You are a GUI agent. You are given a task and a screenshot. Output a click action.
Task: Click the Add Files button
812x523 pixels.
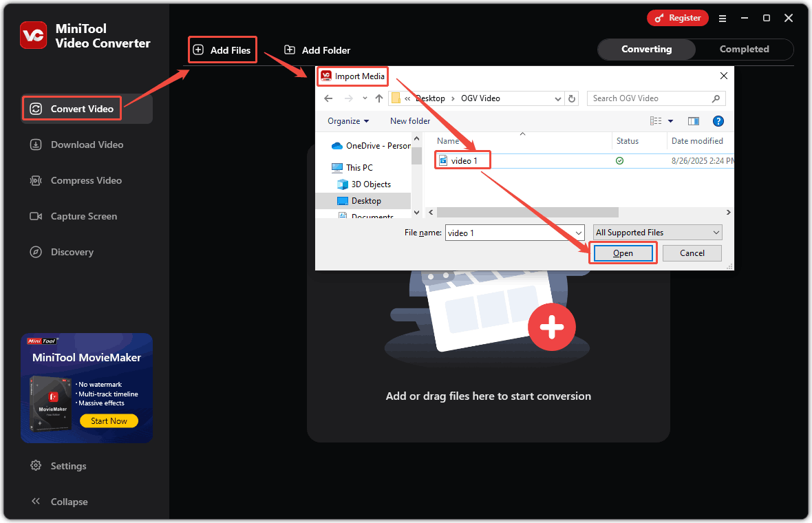pos(222,50)
